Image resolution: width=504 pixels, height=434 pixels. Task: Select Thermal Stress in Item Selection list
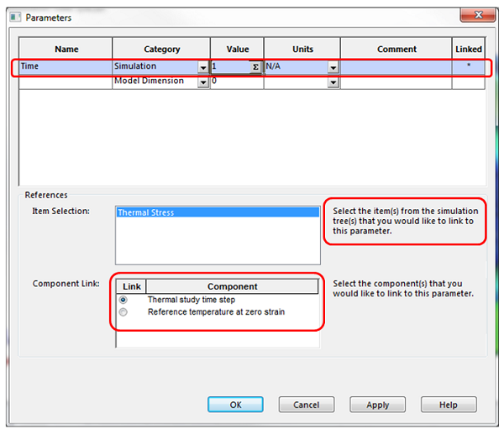217,213
